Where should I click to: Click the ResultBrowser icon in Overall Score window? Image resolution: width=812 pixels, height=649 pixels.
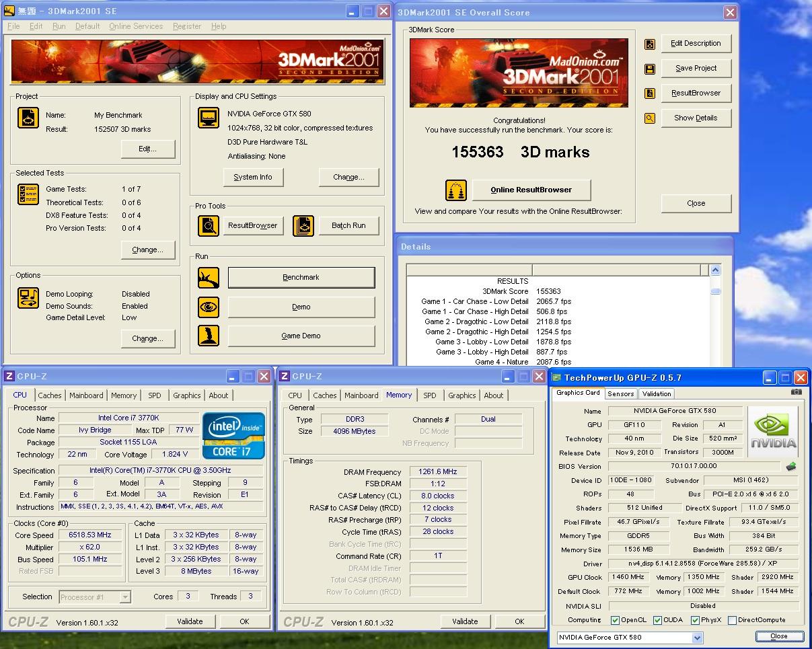click(650, 93)
